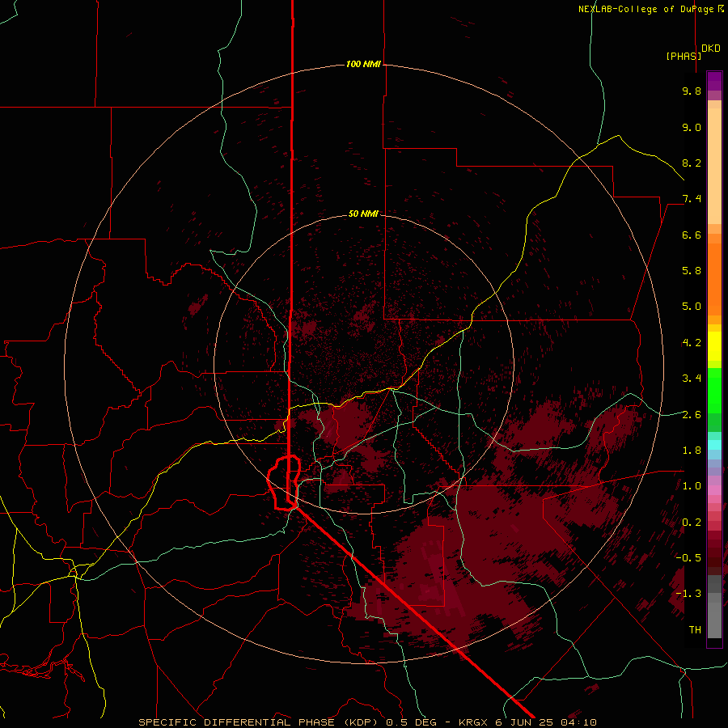
Task: Click the 0.5 DEG elevation text in the caption
Action: [412, 722]
